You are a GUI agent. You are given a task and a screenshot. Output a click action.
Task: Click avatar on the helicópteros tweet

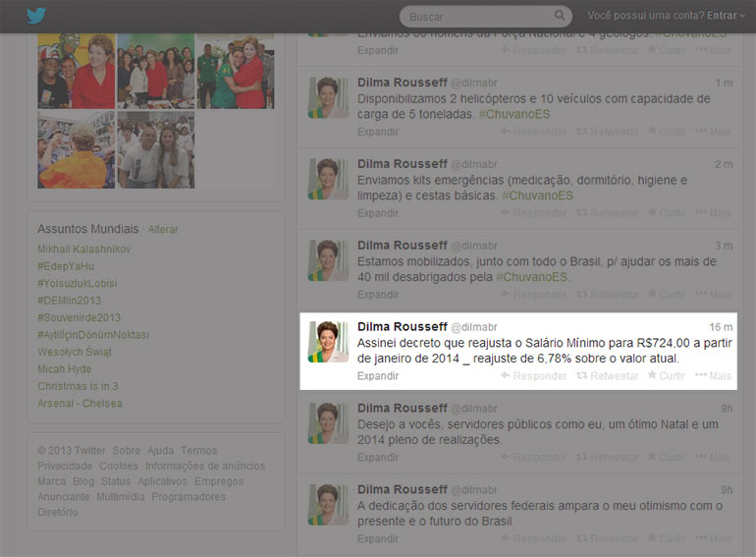[329, 97]
